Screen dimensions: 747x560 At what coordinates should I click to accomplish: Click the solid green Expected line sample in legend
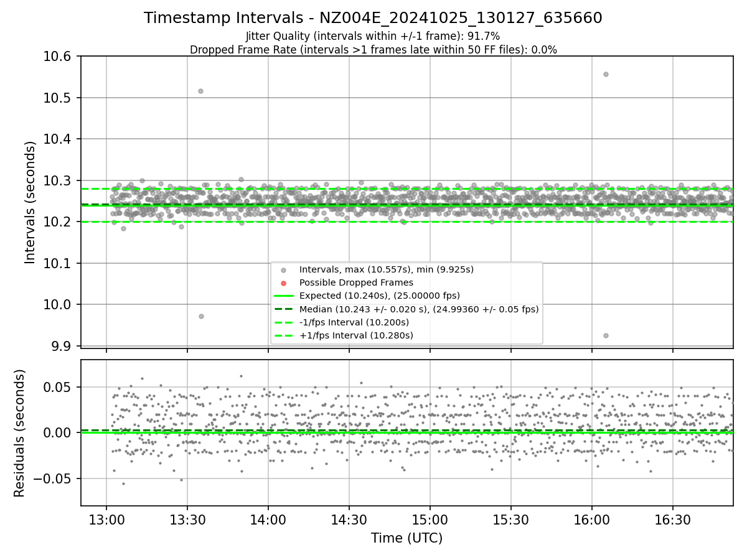coord(284,296)
